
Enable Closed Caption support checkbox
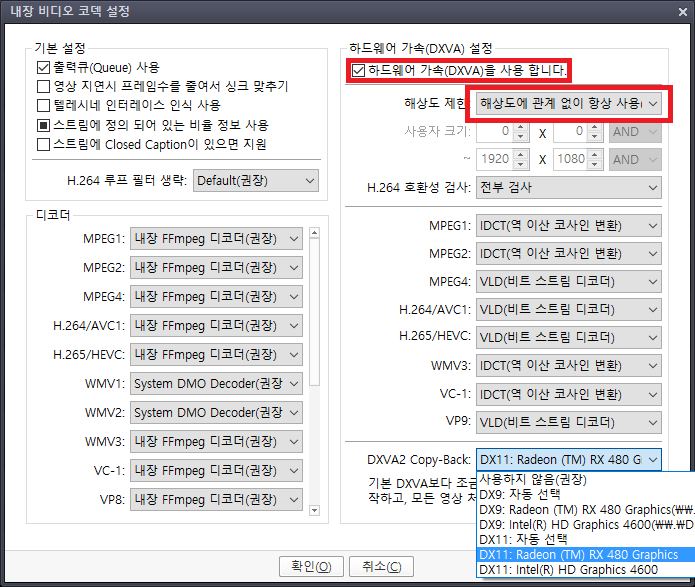pyautogui.click(x=43, y=144)
